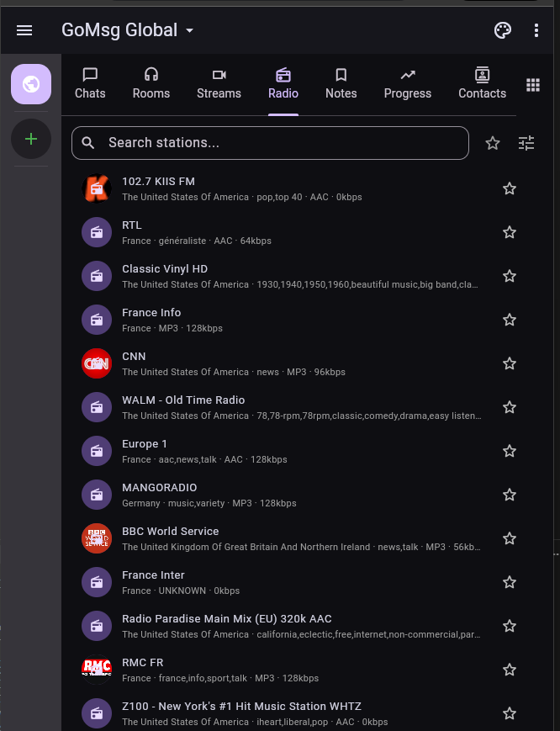
Task: Play station titled RTL
Action: tap(132, 225)
